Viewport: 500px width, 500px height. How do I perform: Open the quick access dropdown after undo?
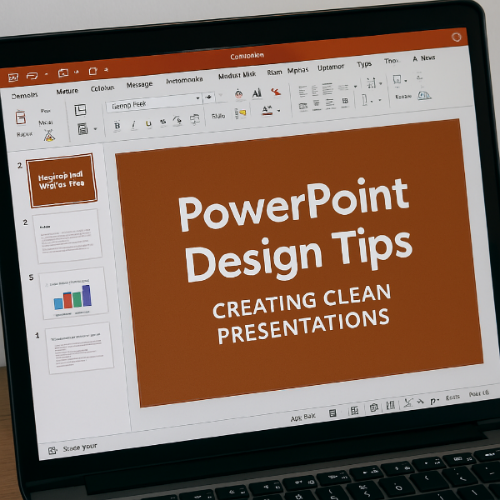tap(46, 74)
